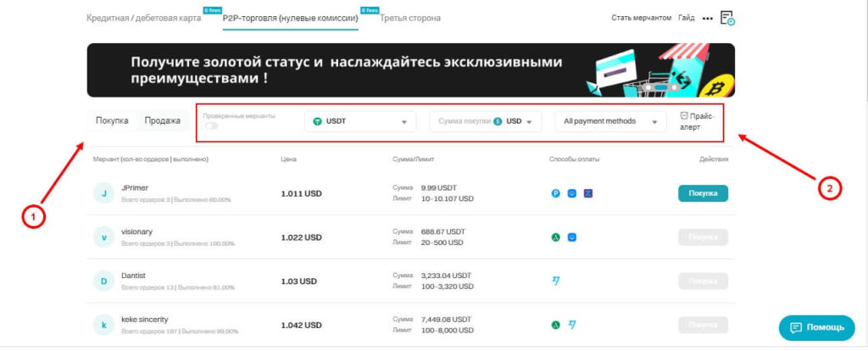Image resolution: width=868 pixels, height=351 pixels.
Task: Open the Помощь help chat button
Action: [x=816, y=327]
